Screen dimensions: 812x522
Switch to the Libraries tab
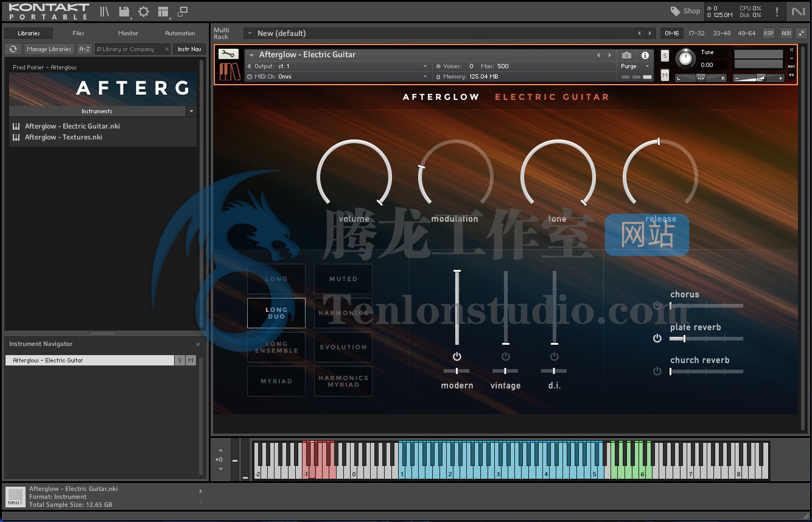point(29,34)
